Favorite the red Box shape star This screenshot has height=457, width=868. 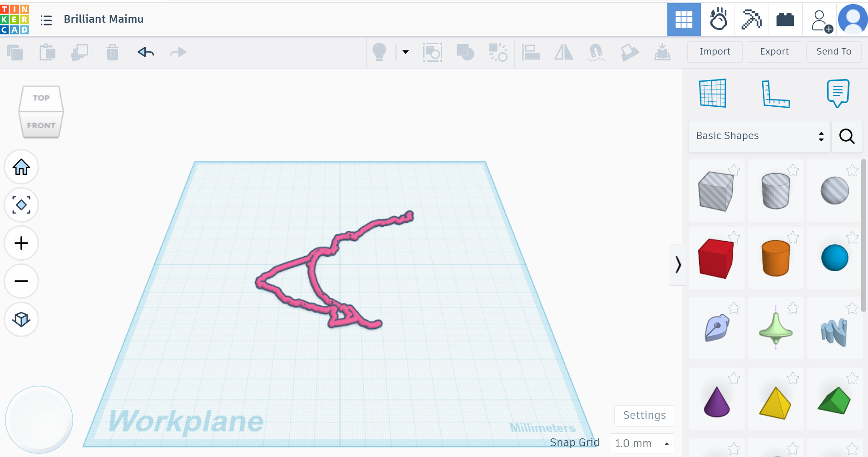pyautogui.click(x=734, y=237)
